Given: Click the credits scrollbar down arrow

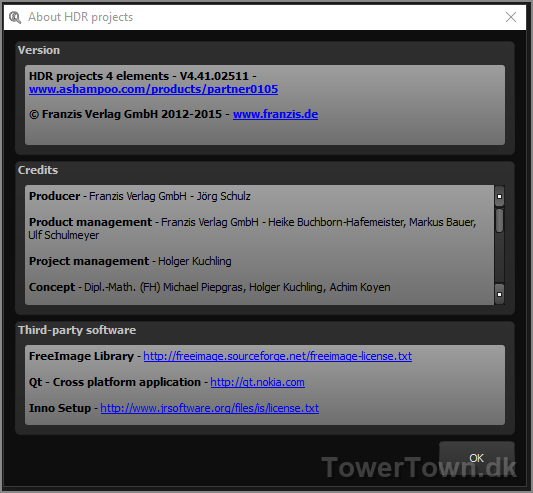Looking at the screenshot, I should pyautogui.click(x=499, y=294).
